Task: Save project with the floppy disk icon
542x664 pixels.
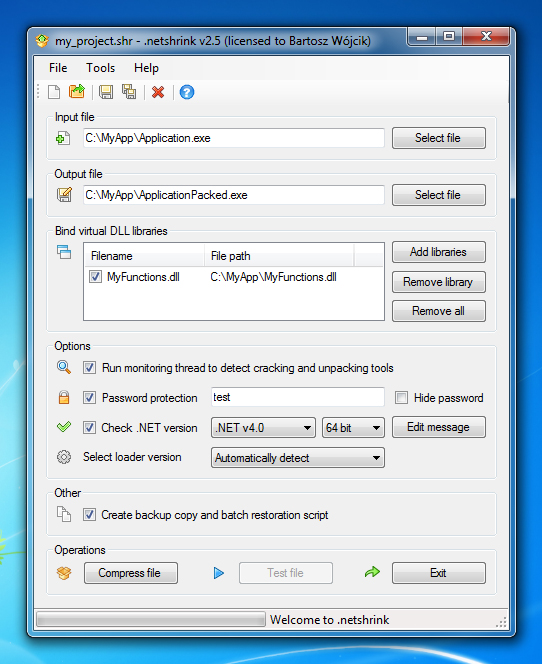Action: (x=106, y=92)
